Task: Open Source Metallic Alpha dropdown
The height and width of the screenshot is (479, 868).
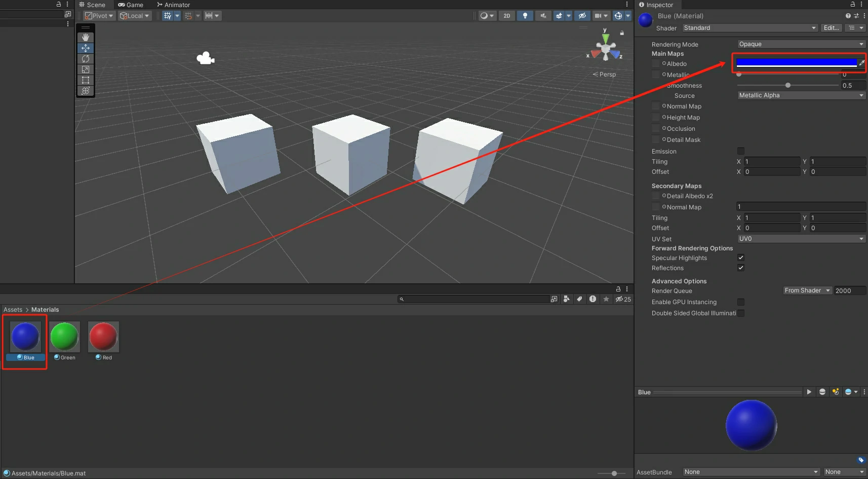Action: point(801,95)
